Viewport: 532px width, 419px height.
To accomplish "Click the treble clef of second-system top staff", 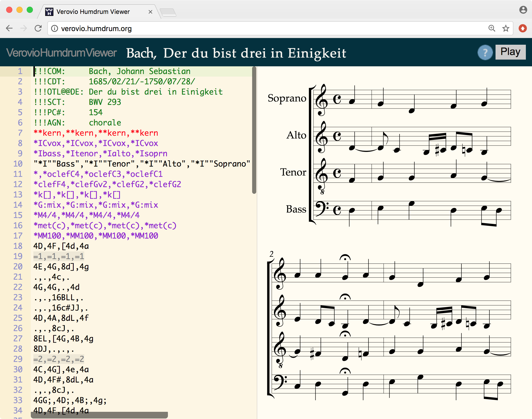I will (280, 274).
